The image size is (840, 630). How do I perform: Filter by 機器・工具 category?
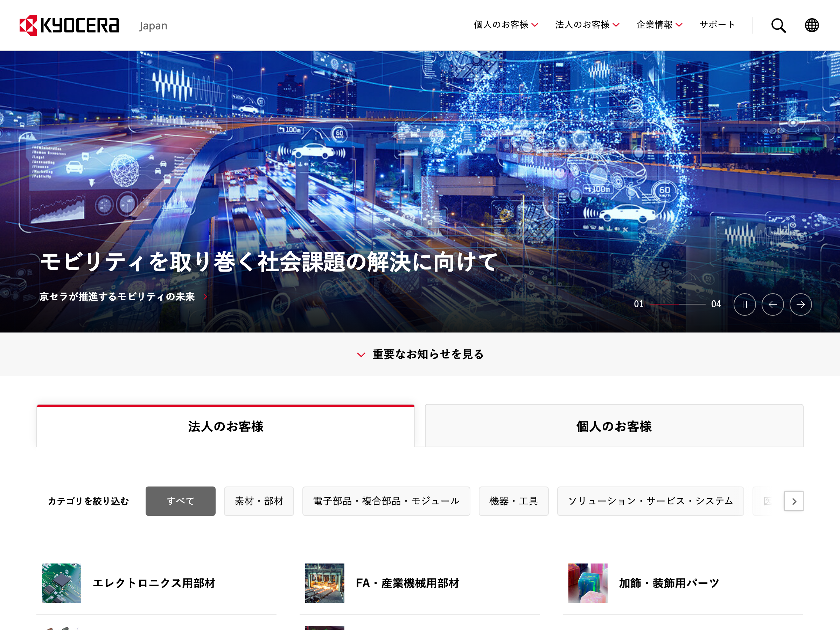(x=513, y=501)
